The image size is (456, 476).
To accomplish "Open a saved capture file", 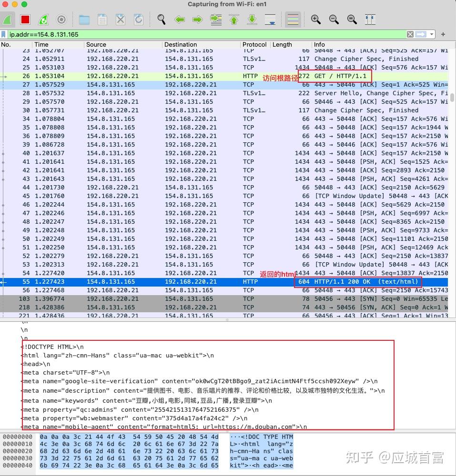I will coord(84,20).
